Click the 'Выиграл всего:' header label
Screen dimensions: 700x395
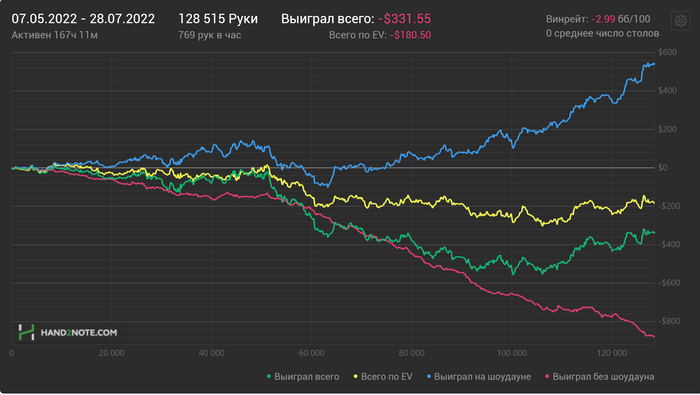tap(328, 19)
